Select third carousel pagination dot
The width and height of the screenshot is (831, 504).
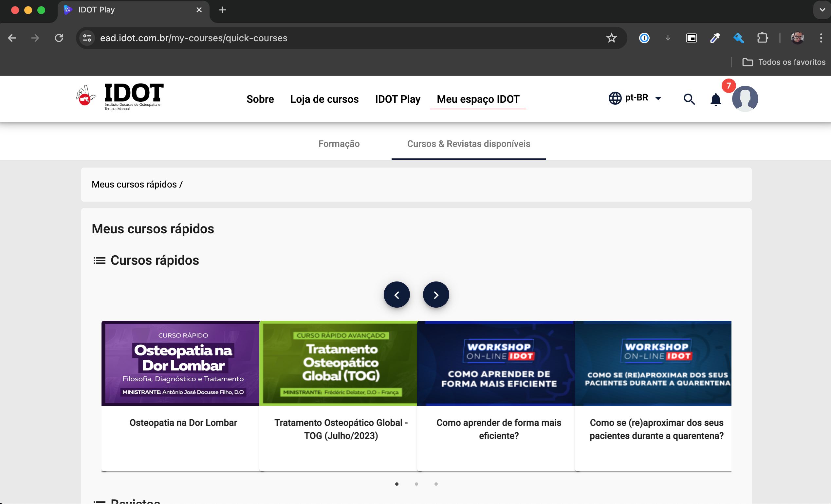click(436, 484)
